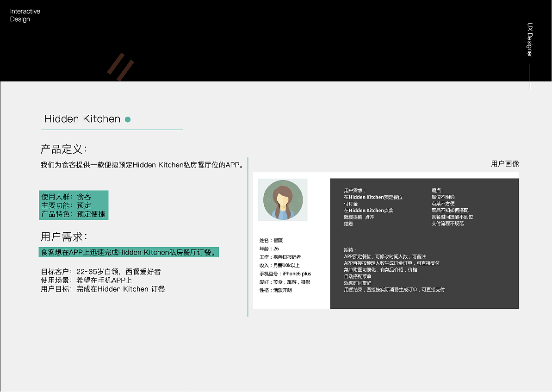Click the 'APP预定餐位, 可修改时间人数' line
The height and width of the screenshot is (392, 552).
click(385, 256)
